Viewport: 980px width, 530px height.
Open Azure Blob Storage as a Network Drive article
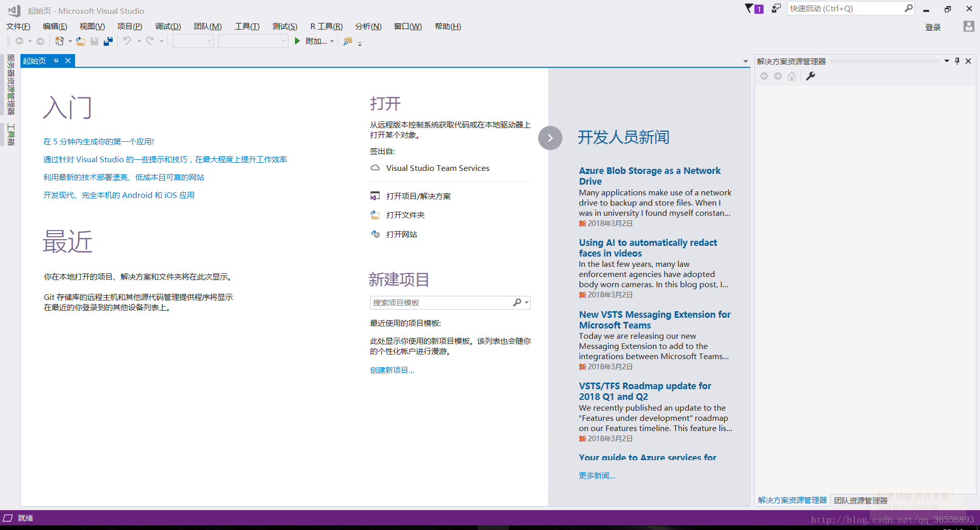pyautogui.click(x=650, y=176)
